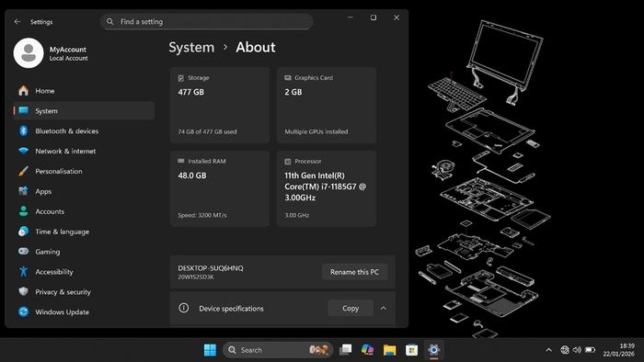Open Bluetooth & devices settings
Image resolution: width=644 pixels, height=362 pixels.
84,130
